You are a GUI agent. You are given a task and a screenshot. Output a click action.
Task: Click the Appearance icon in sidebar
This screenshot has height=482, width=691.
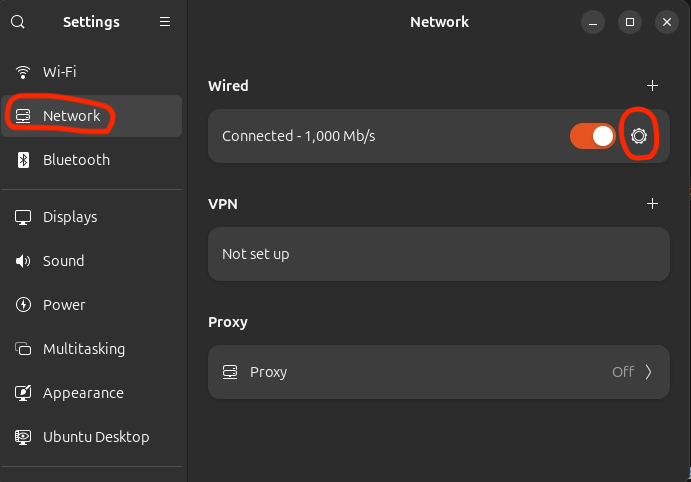[23, 393]
